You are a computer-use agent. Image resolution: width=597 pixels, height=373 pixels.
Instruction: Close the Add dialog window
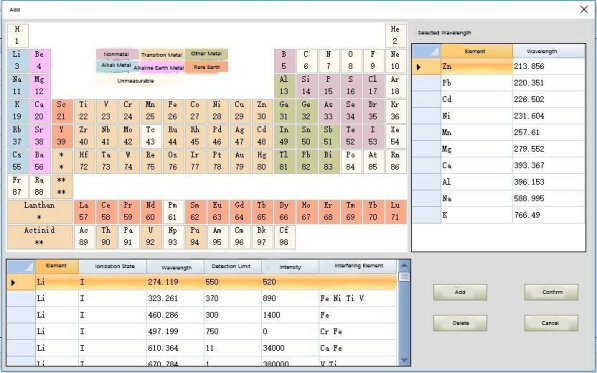(x=584, y=10)
